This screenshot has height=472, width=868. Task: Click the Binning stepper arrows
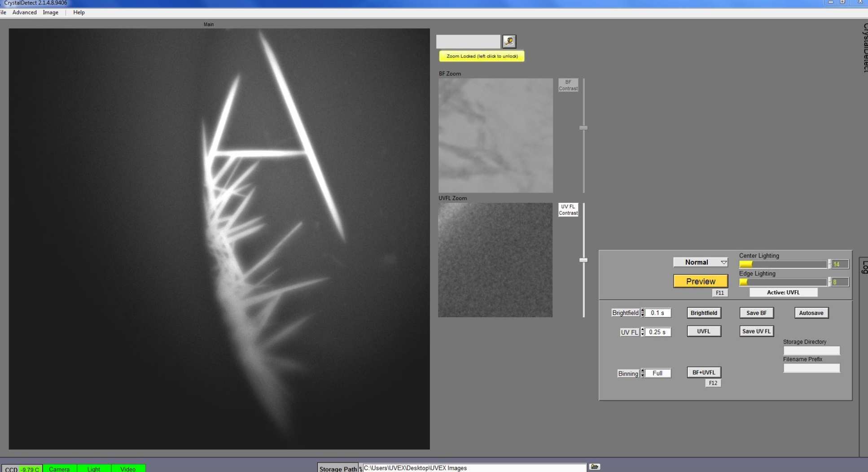point(642,373)
